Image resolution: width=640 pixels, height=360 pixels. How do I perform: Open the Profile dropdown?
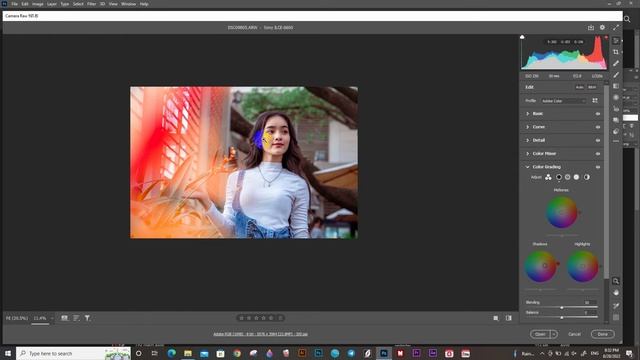[564, 101]
